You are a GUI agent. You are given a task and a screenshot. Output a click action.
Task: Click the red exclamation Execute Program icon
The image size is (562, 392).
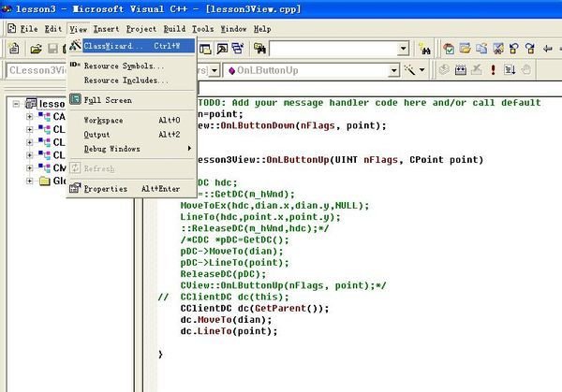[494, 70]
